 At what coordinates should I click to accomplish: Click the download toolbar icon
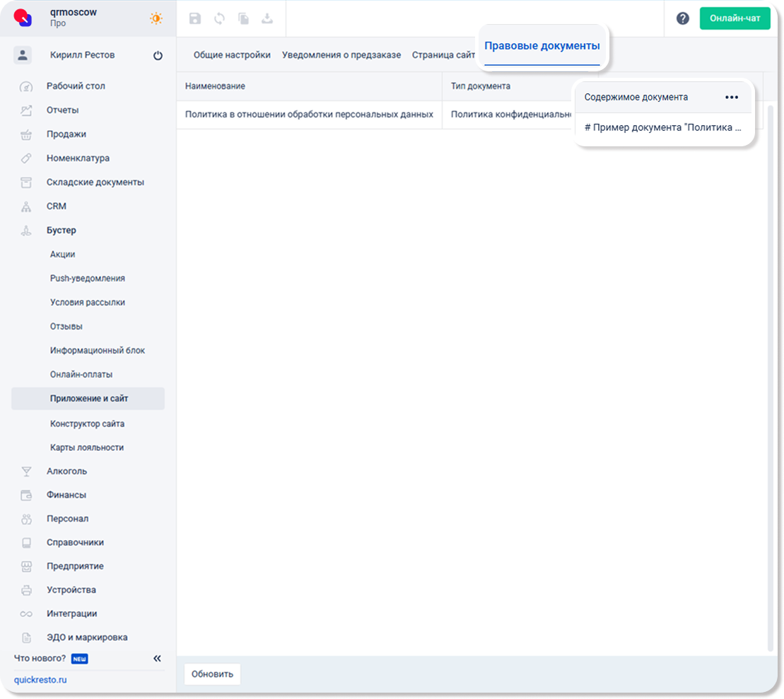[267, 19]
